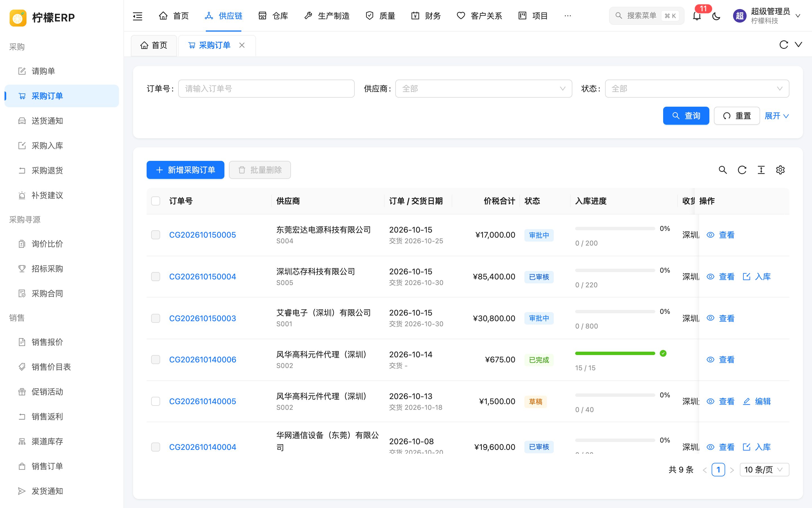812x508 pixels.
Task: Click the 重置 button
Action: click(737, 116)
